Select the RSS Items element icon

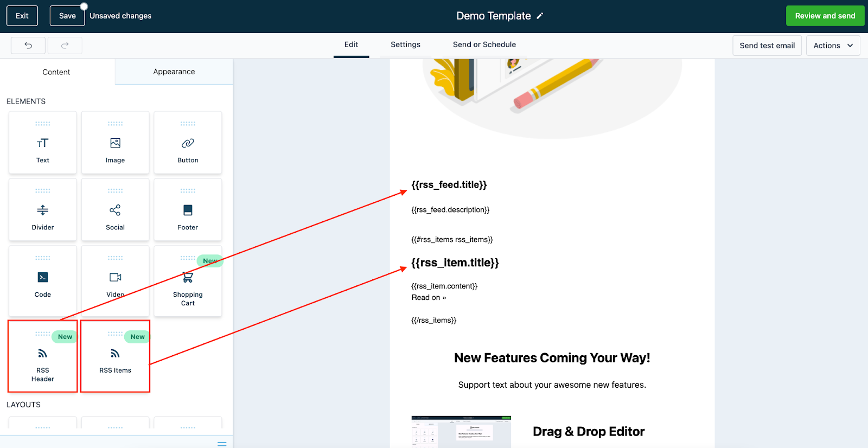tap(115, 354)
